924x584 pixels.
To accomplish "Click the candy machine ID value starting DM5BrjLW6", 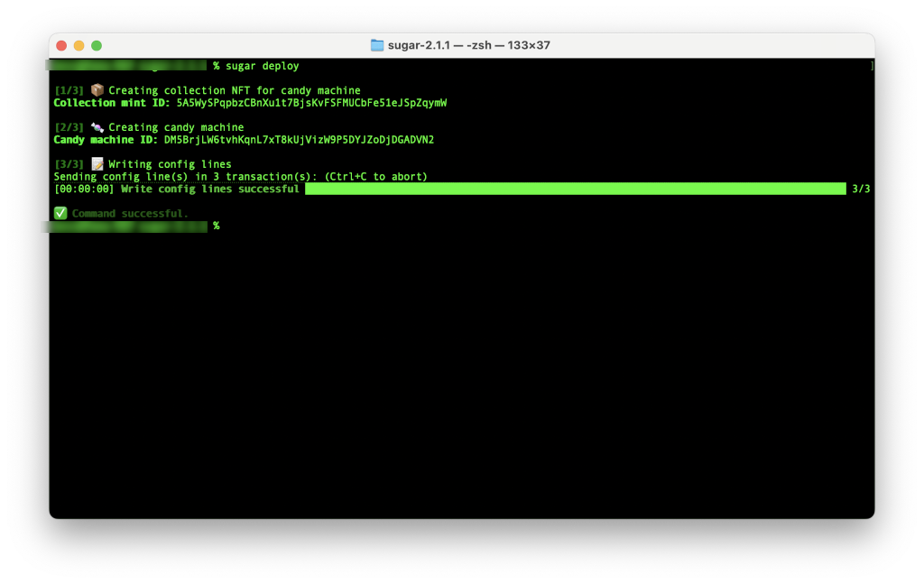I will 300,140.
